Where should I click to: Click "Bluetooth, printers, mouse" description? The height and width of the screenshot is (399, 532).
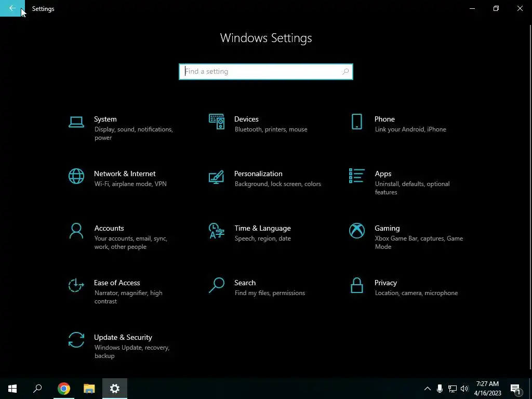coord(271,129)
